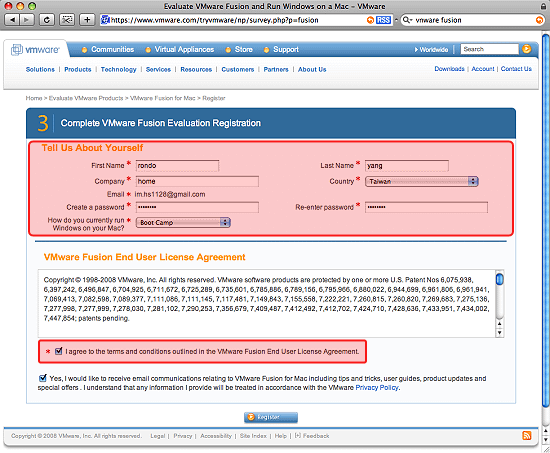
Task: Open the Services menu
Action: click(x=158, y=69)
